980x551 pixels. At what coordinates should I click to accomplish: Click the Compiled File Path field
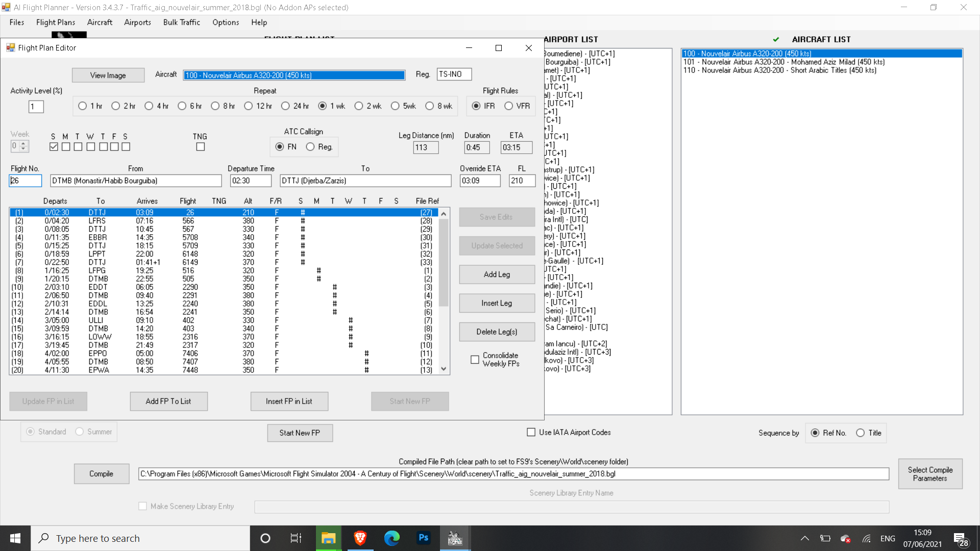coord(513,474)
